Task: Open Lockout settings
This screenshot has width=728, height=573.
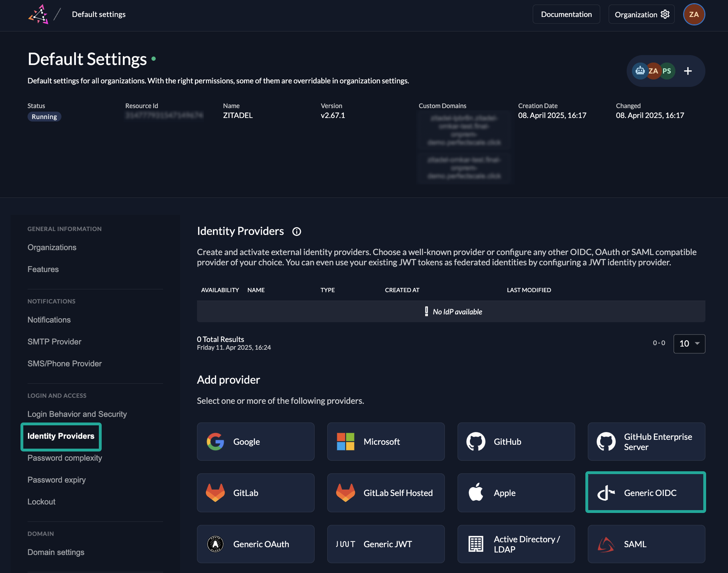Action: point(42,502)
